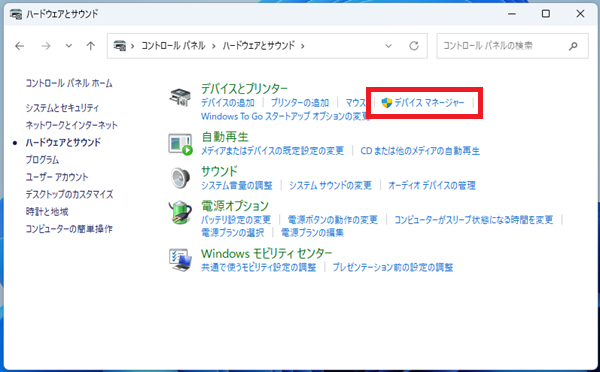Image resolution: width=600 pixels, height=372 pixels.
Task: Click the Power Options battery icon
Action: click(x=180, y=212)
